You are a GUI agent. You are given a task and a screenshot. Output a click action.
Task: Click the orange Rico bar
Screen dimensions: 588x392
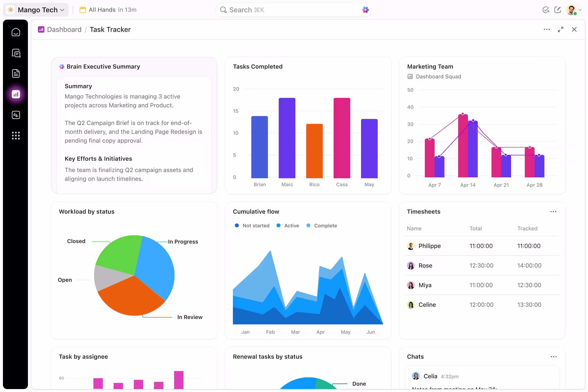[x=314, y=151]
